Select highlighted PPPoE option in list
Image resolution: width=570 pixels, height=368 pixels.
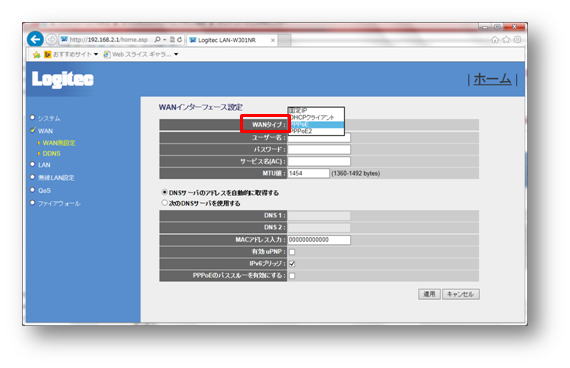[316, 124]
